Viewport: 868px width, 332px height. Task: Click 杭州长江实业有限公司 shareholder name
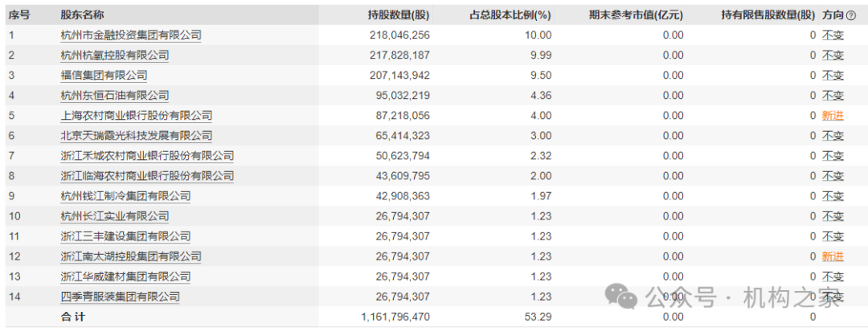(115, 216)
